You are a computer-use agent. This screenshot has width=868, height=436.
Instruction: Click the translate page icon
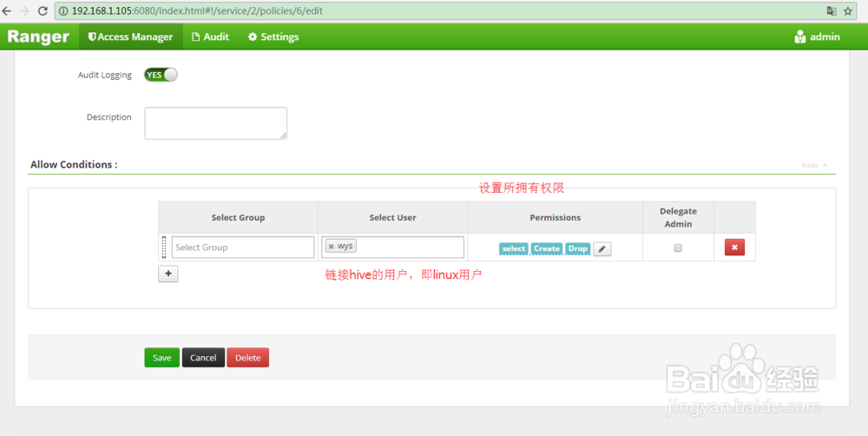(832, 10)
